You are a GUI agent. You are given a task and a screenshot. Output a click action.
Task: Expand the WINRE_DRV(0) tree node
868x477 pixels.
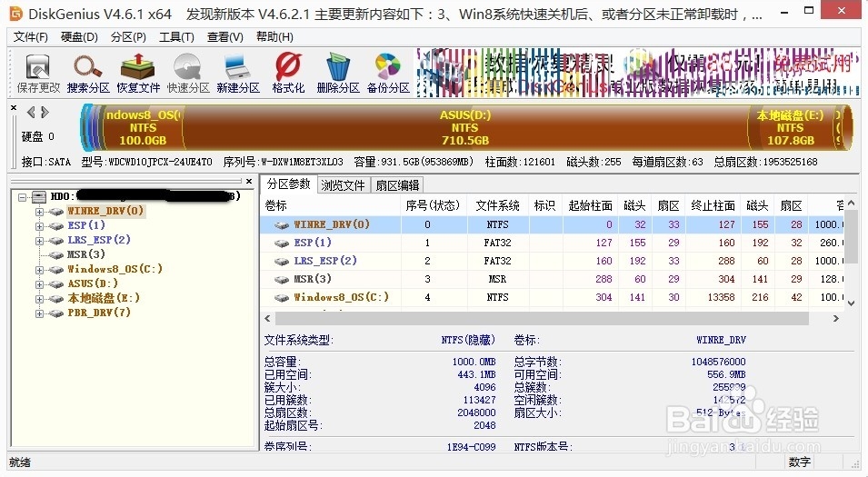coord(39,212)
